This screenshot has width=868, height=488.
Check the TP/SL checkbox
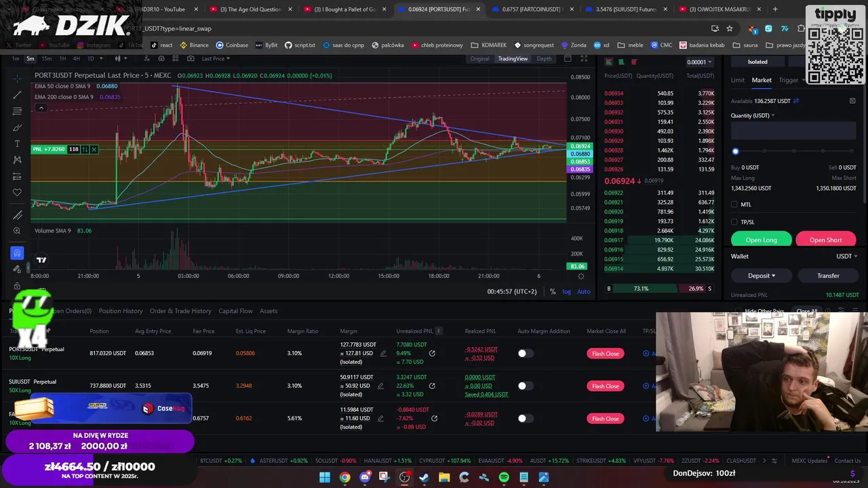point(734,222)
